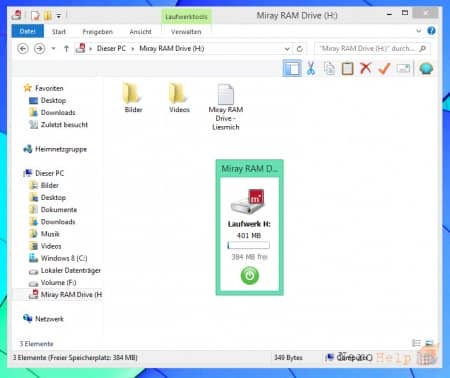Click the Miray RAM D... gadget title
450x378 pixels.
(249, 169)
